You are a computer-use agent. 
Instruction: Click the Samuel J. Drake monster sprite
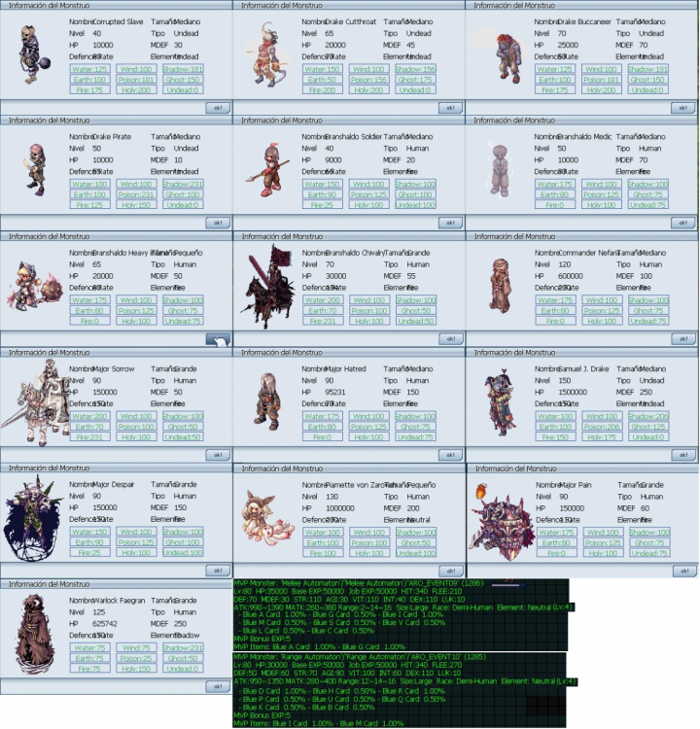click(x=497, y=399)
